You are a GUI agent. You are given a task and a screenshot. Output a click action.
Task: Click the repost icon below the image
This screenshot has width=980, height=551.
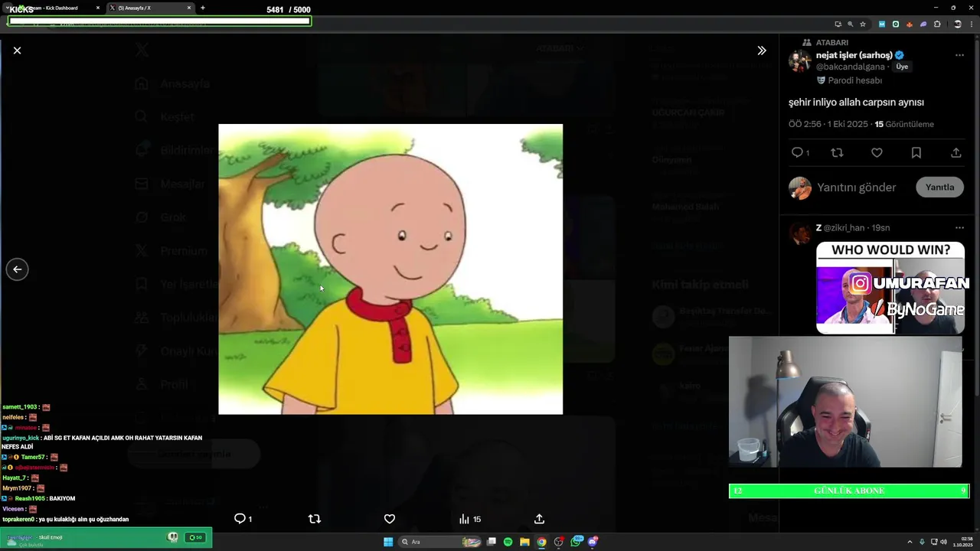[314, 519]
